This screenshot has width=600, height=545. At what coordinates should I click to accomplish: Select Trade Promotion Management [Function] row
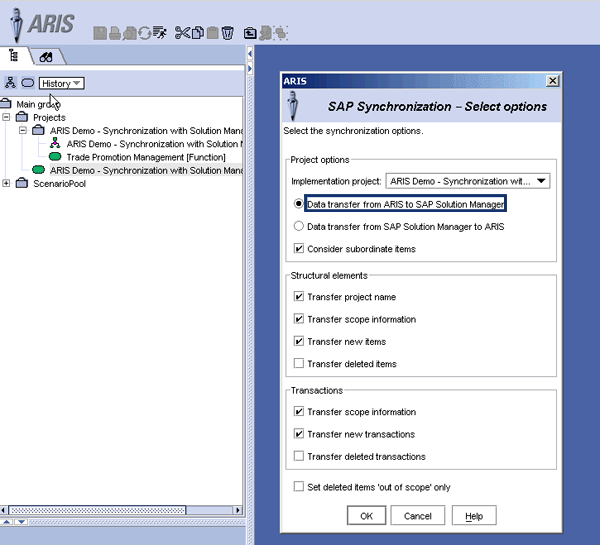146,157
